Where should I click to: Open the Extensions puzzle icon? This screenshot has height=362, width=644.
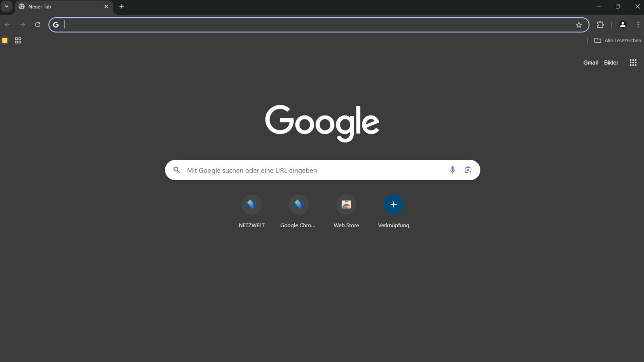(600, 25)
